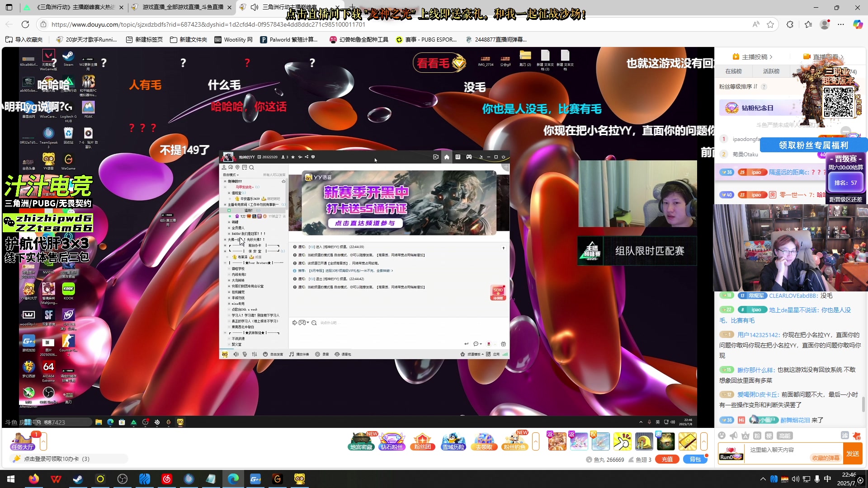Collapse the floating promotion minus button
Viewport: 868px width, 488px height.
point(846,131)
